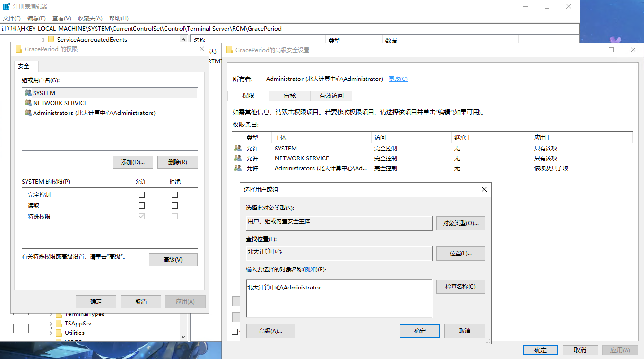The height and width of the screenshot is (359, 644).
Task: Click the object name input field
Action: point(339,299)
